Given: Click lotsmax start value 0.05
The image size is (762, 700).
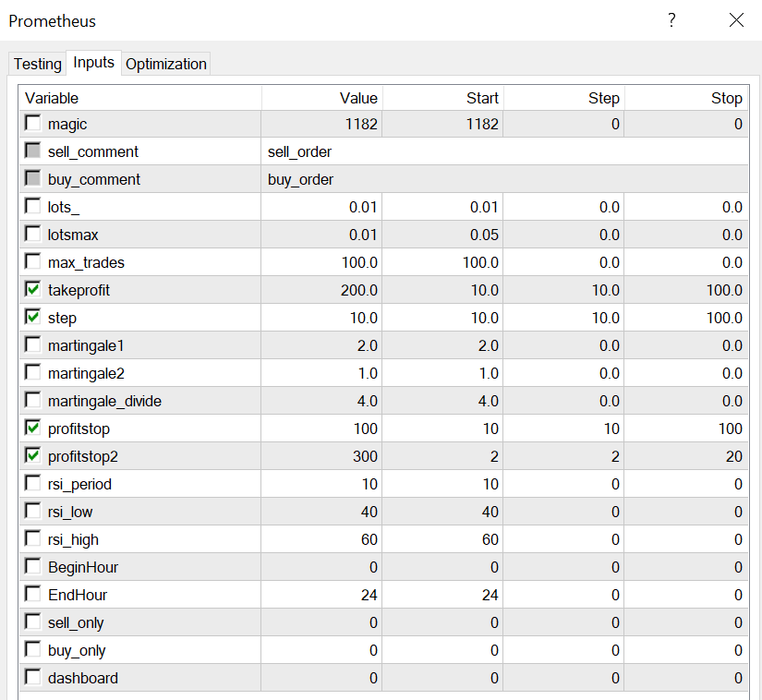Looking at the screenshot, I should click(x=442, y=235).
